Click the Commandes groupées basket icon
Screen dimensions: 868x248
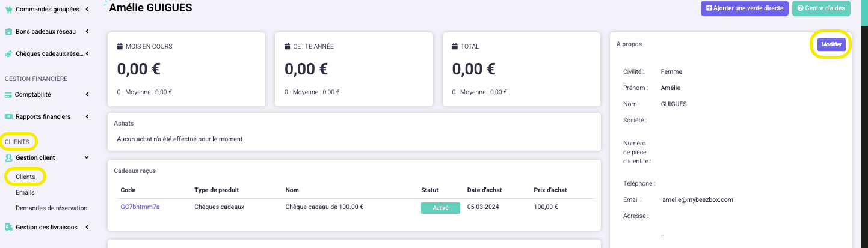point(9,9)
